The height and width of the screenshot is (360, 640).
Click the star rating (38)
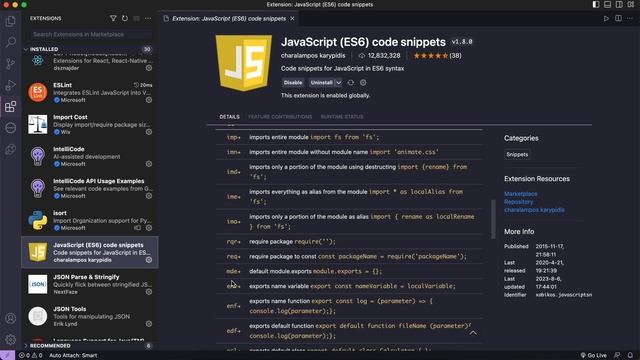[437, 56]
